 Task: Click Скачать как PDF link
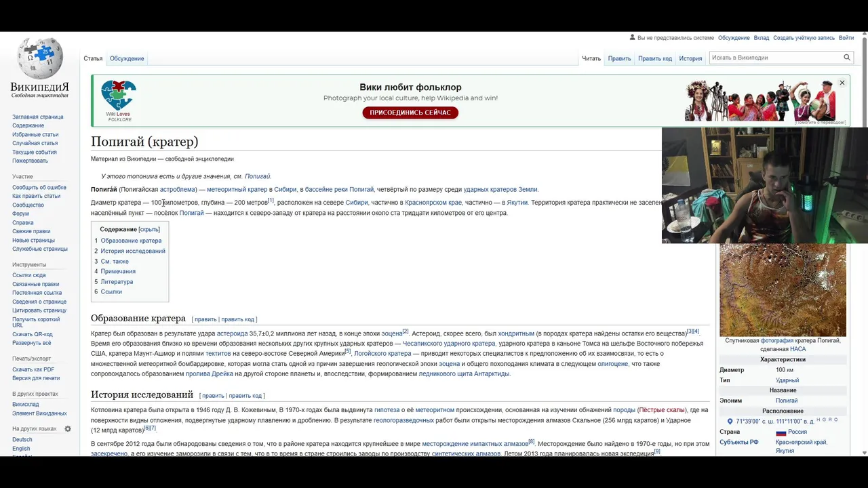pyautogui.click(x=33, y=369)
